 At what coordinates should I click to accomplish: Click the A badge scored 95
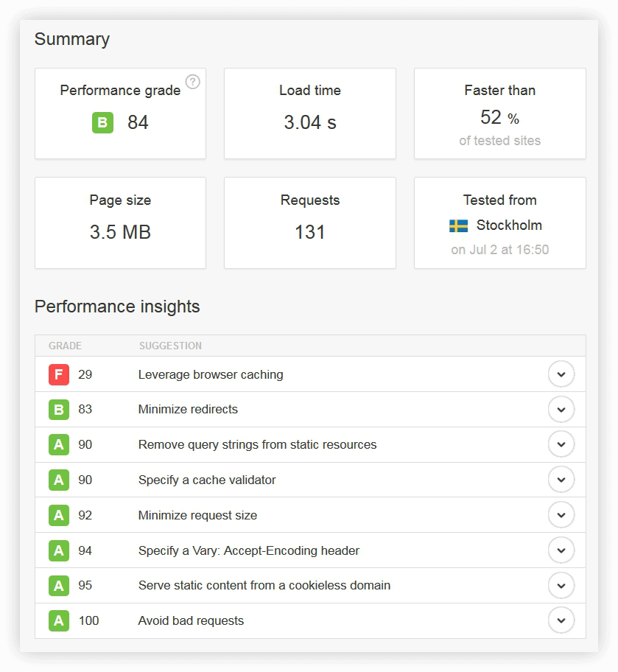pos(59,586)
